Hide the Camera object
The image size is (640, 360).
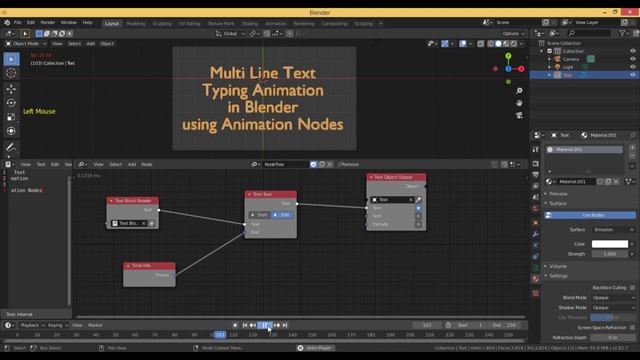(633, 59)
